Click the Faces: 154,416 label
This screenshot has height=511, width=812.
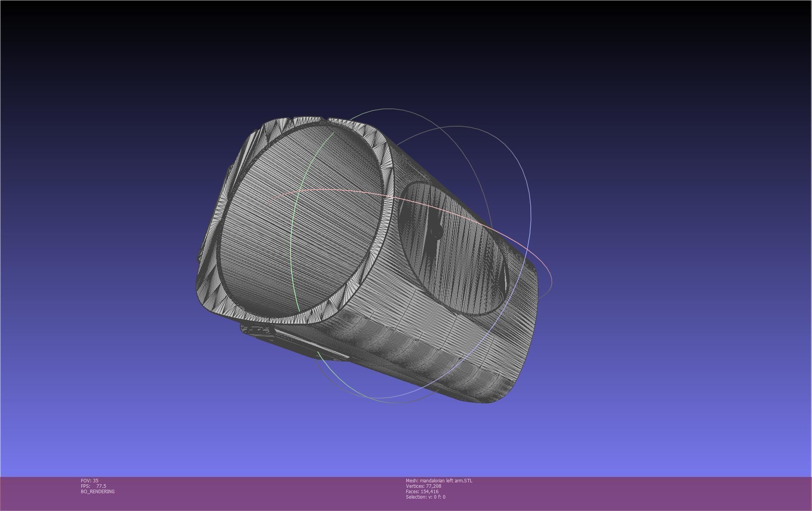pyautogui.click(x=422, y=491)
